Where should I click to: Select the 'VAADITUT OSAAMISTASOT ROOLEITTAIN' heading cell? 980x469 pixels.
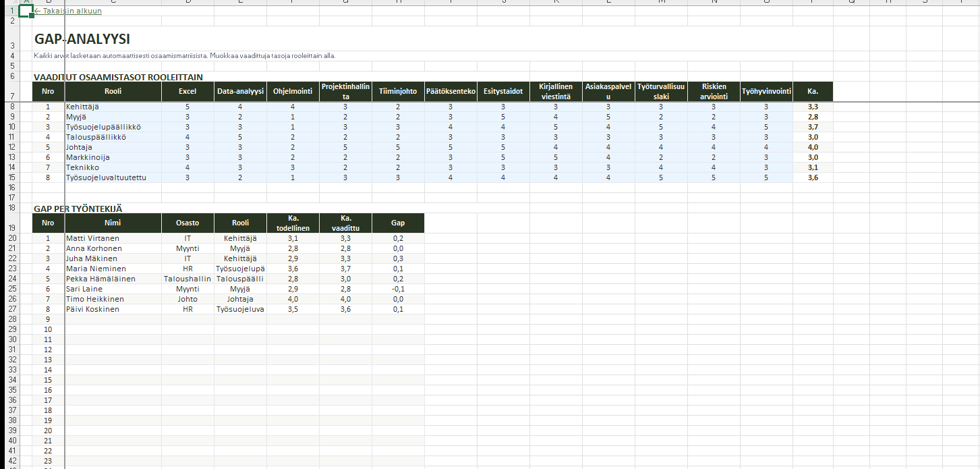118,77
